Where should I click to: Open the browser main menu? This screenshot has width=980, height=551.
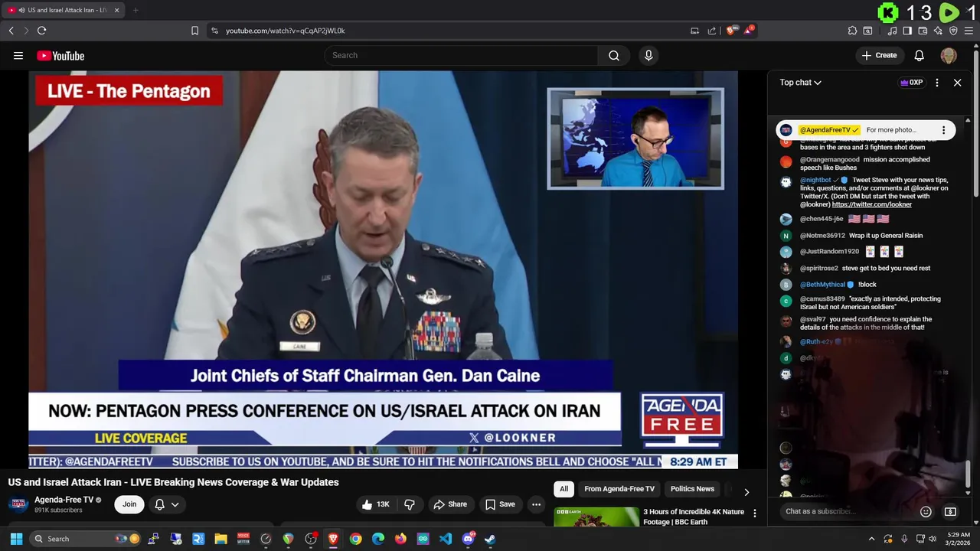coord(969,31)
